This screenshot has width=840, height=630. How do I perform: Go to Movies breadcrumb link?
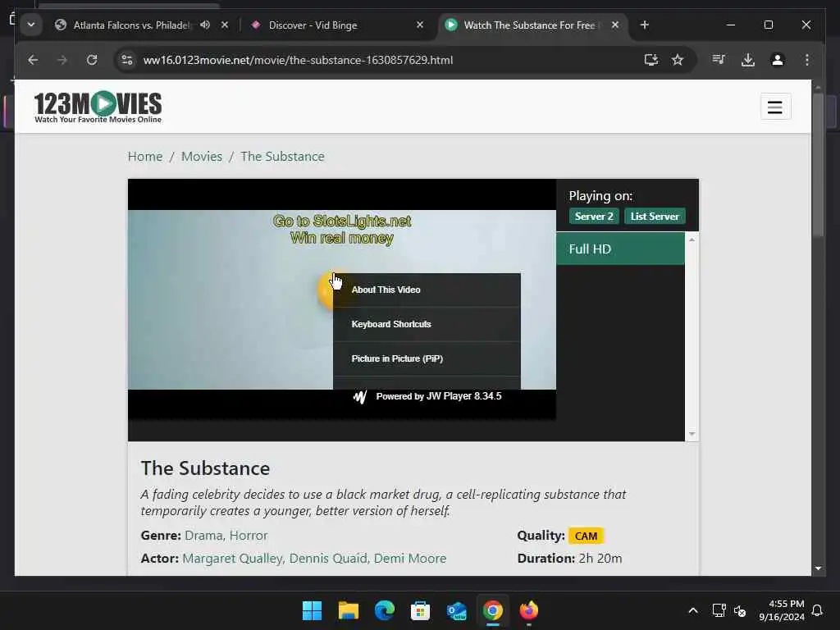(x=202, y=157)
